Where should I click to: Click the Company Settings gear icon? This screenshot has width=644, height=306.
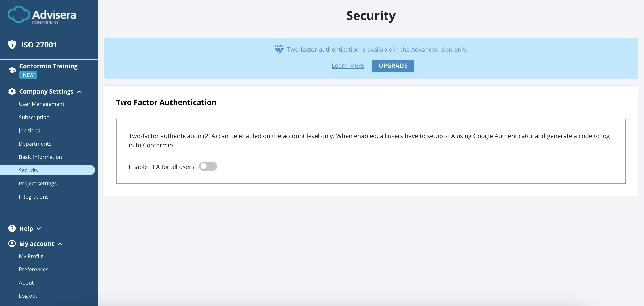(11, 91)
